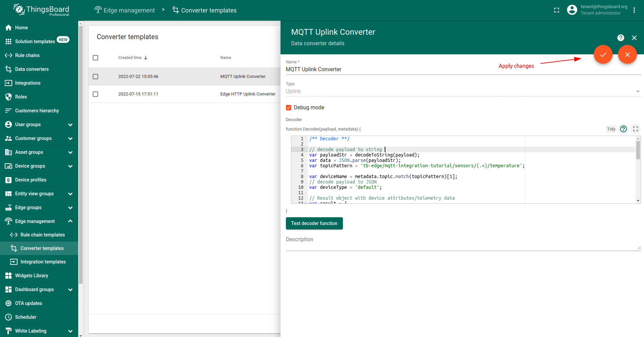Tick the select-all checkbox in table header
Screen dimensions: 644x337
(95, 58)
